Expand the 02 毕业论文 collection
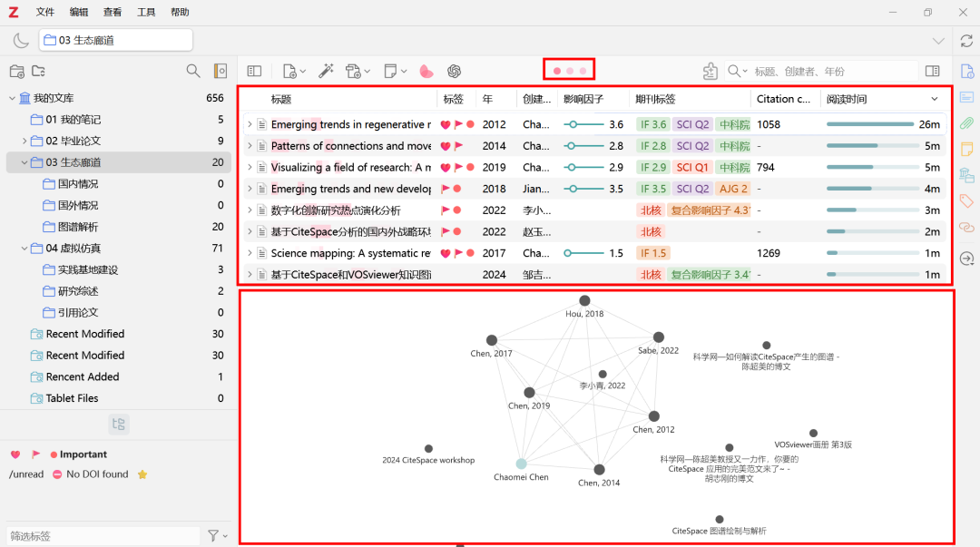 coord(24,141)
